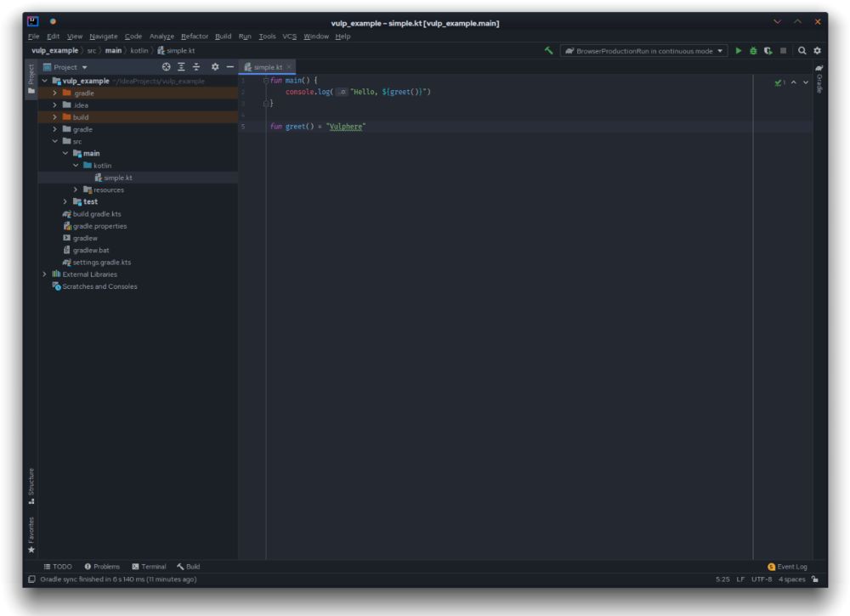
Task: Open Search Everywhere magnifier icon
Action: (x=802, y=50)
